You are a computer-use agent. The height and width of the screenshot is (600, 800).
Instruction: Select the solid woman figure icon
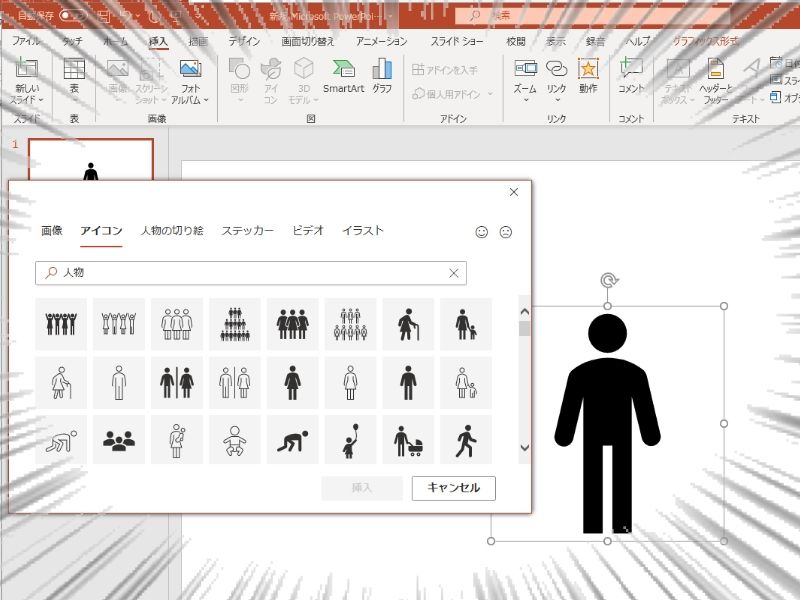(292, 383)
